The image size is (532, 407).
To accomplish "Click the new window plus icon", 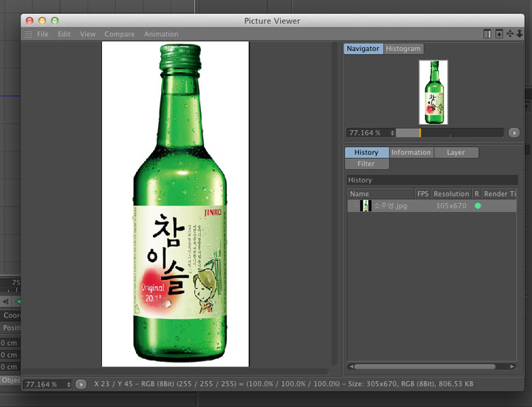I will click(x=499, y=34).
